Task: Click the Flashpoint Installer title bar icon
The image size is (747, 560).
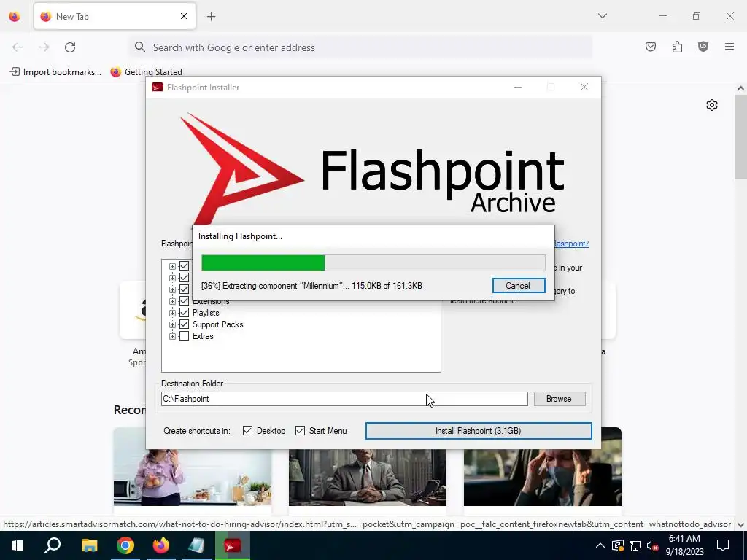Action: 158,87
